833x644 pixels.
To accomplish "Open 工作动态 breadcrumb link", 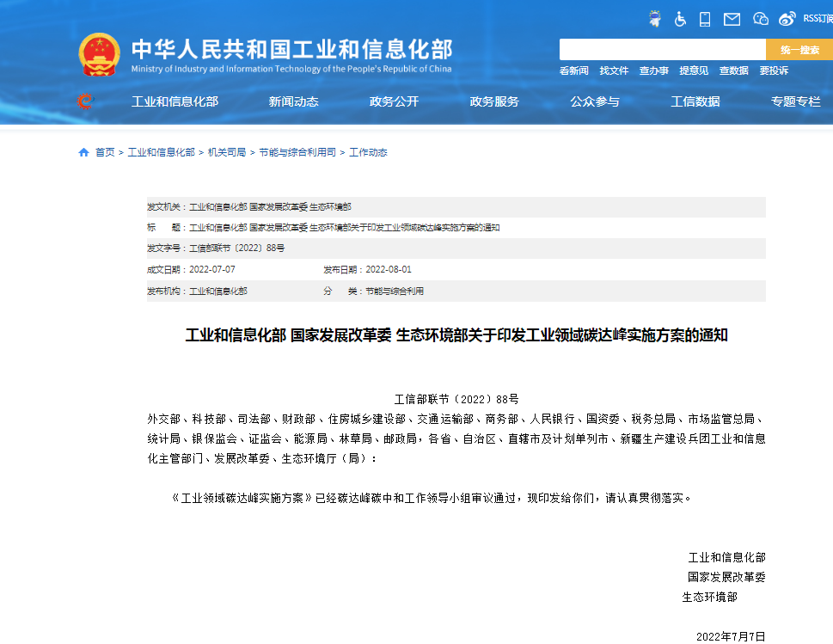I will pyautogui.click(x=368, y=152).
